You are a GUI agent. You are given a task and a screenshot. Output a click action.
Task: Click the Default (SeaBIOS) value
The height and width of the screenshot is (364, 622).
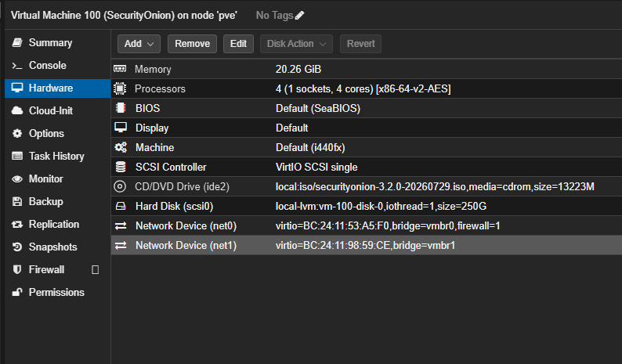[318, 108]
